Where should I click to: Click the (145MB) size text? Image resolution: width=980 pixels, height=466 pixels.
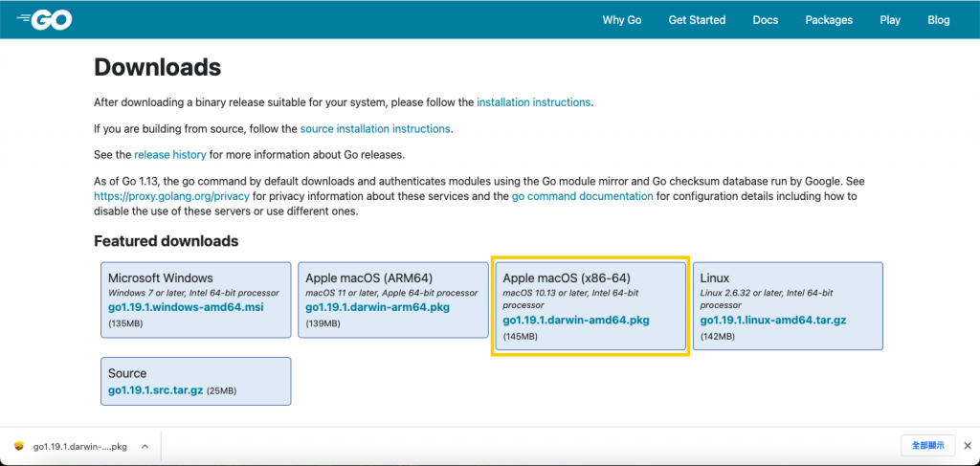click(520, 337)
